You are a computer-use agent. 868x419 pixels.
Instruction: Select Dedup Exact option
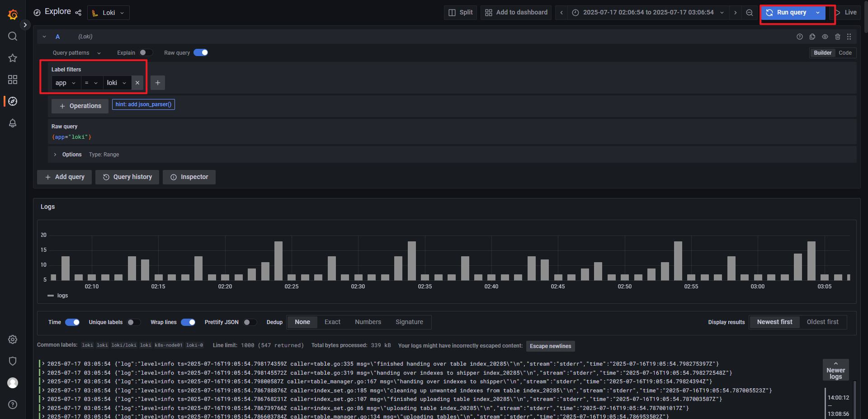point(332,322)
